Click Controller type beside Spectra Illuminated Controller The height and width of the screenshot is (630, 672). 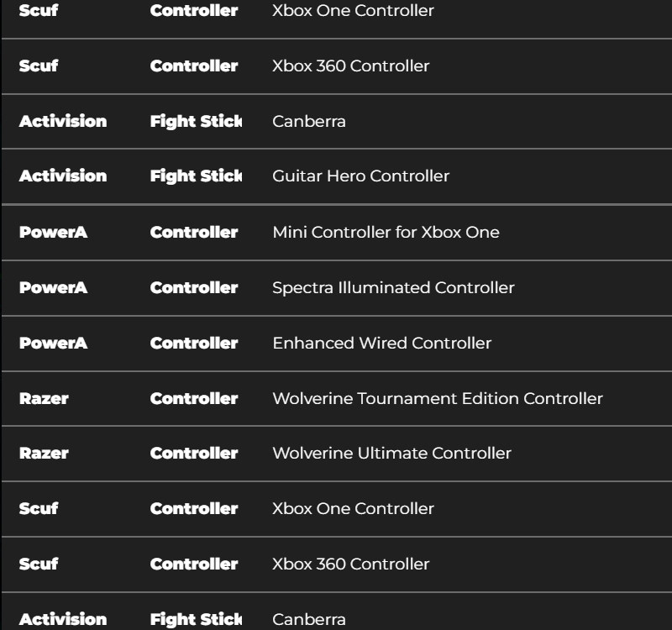point(194,287)
